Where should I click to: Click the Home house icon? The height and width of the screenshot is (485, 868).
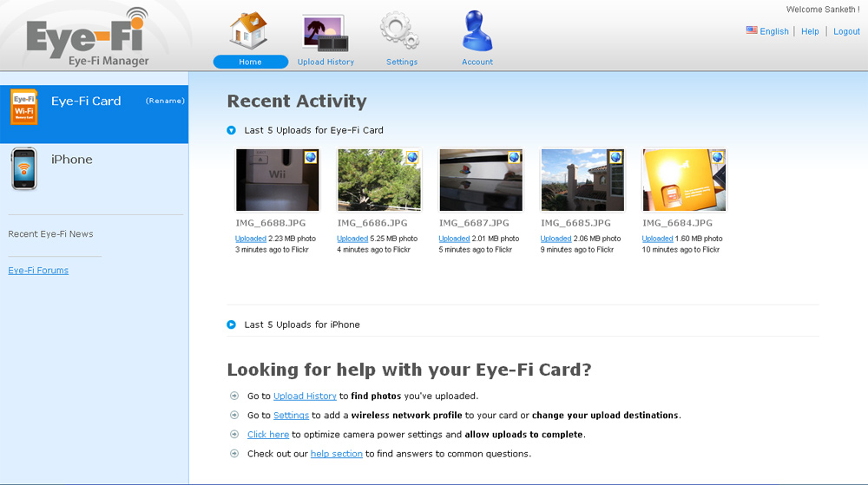point(249,31)
